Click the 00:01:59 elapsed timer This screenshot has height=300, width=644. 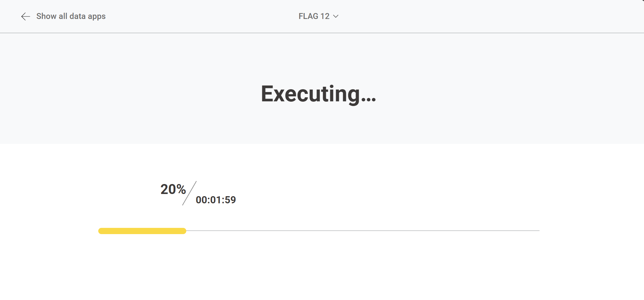click(216, 200)
